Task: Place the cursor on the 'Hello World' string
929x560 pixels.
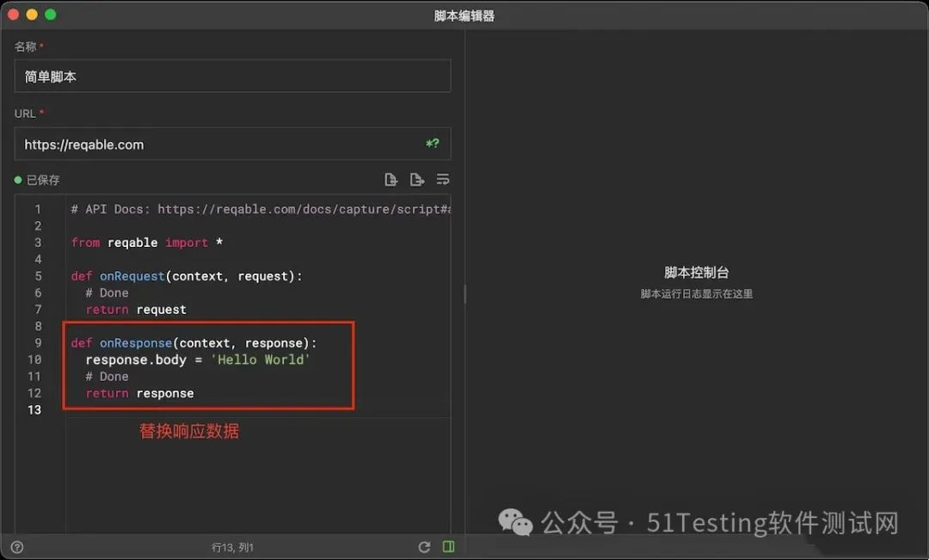Action: click(x=260, y=359)
